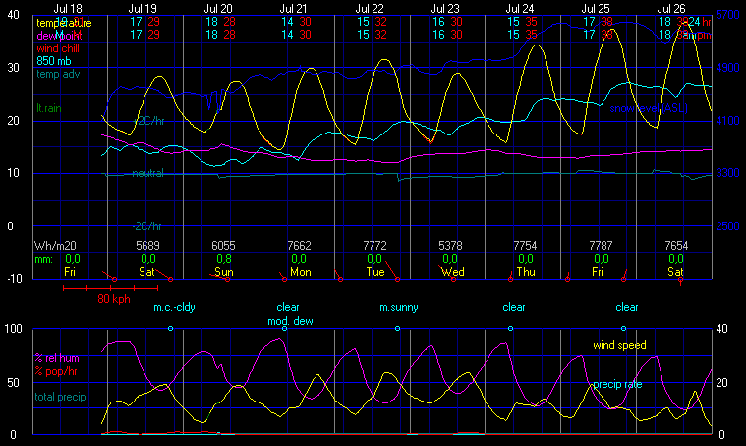Click the -2C/hr advection label
The image size is (746, 446).
(x=147, y=226)
